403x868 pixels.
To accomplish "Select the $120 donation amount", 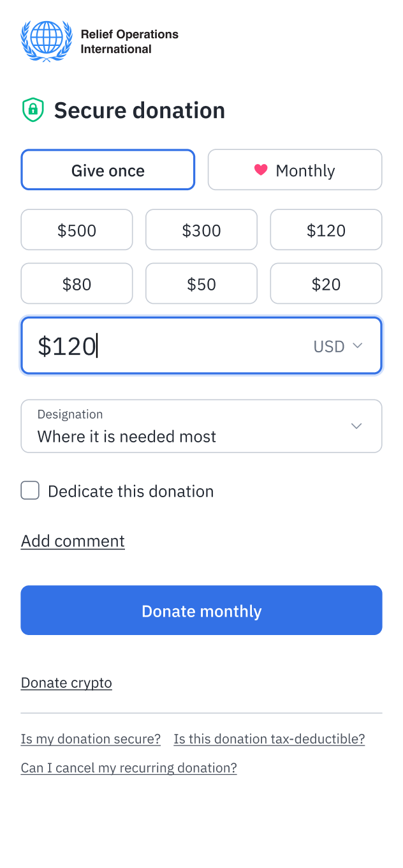I will click(326, 230).
